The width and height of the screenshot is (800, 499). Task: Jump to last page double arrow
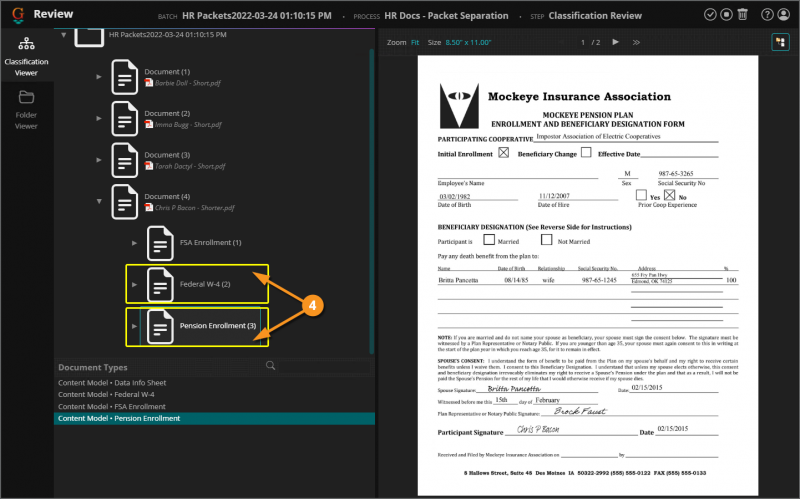636,42
